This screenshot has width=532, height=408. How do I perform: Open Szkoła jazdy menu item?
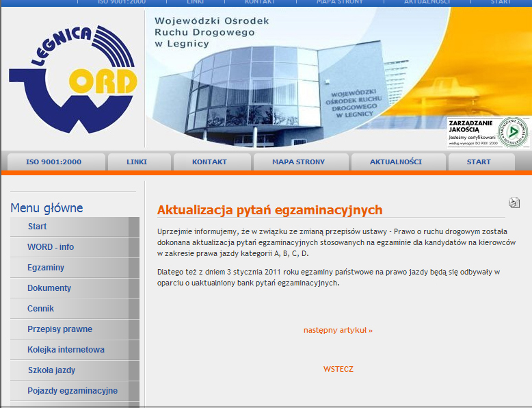pyautogui.click(x=75, y=370)
